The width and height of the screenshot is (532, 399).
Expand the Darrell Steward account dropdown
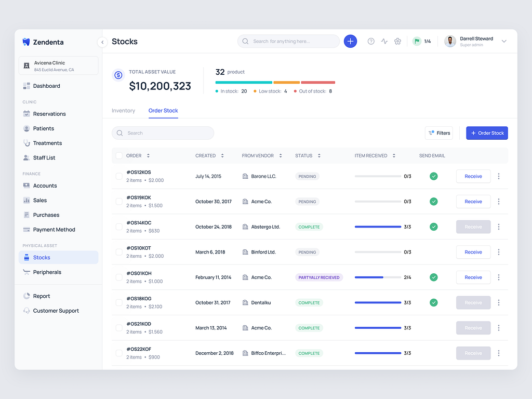503,42
